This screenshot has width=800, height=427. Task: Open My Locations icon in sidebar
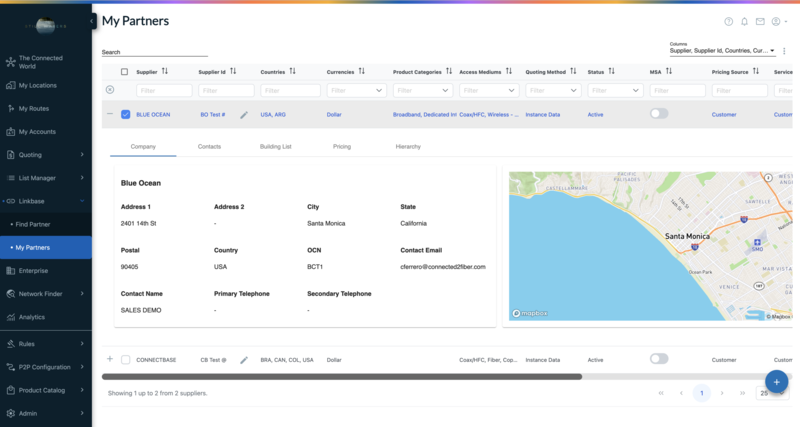click(x=10, y=85)
